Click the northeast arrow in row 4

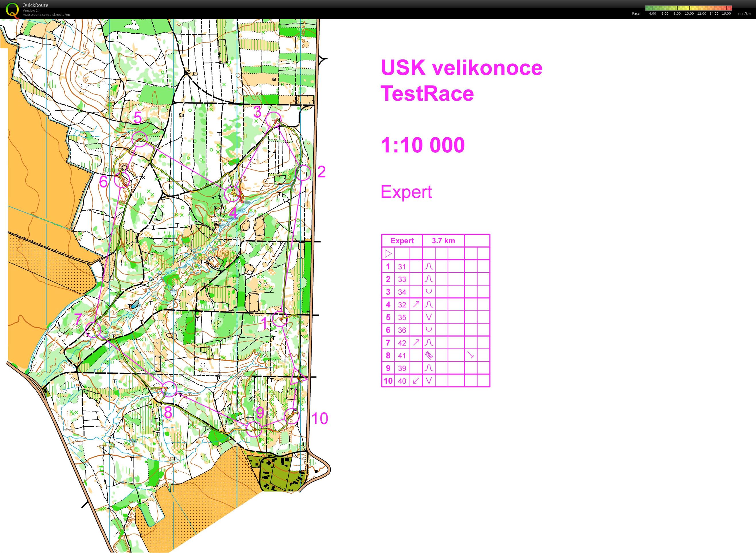tap(416, 304)
